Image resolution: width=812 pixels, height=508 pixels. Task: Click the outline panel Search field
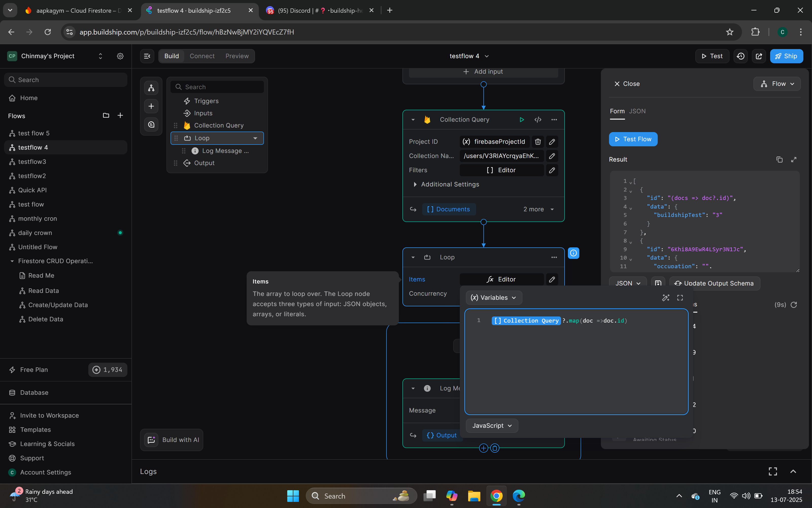(217, 87)
